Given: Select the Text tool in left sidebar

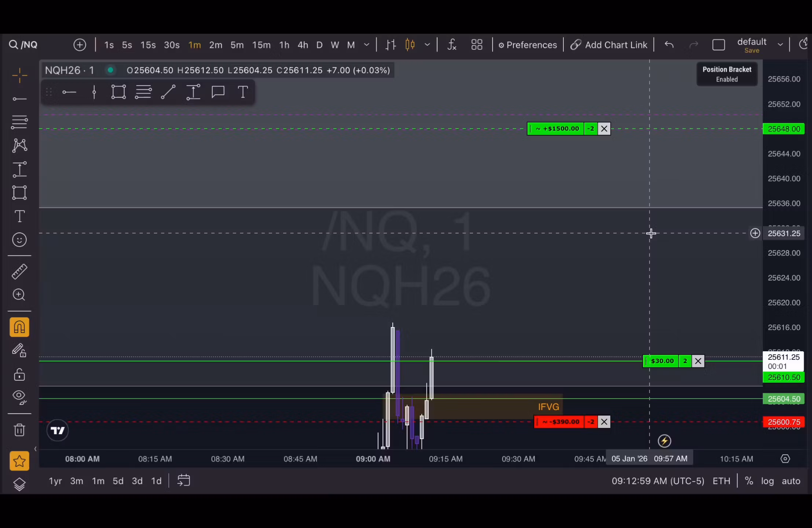Looking at the screenshot, I should 19,216.
